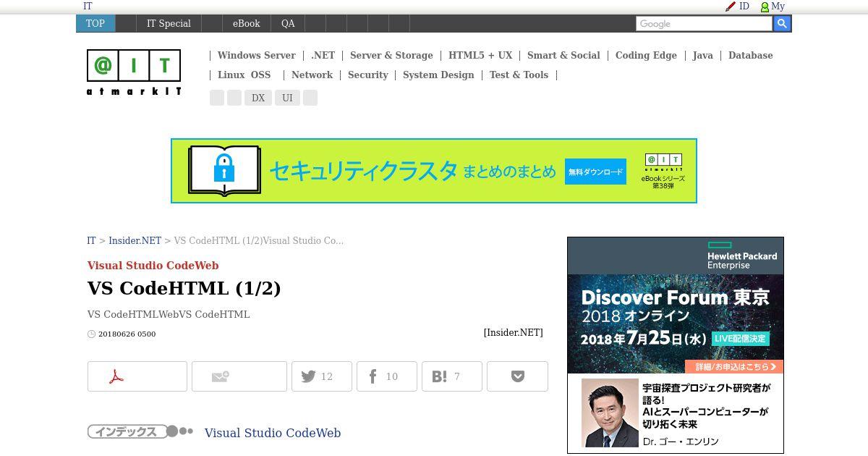Click the red pencil ID icon
The image size is (868, 456).
[x=731, y=7]
